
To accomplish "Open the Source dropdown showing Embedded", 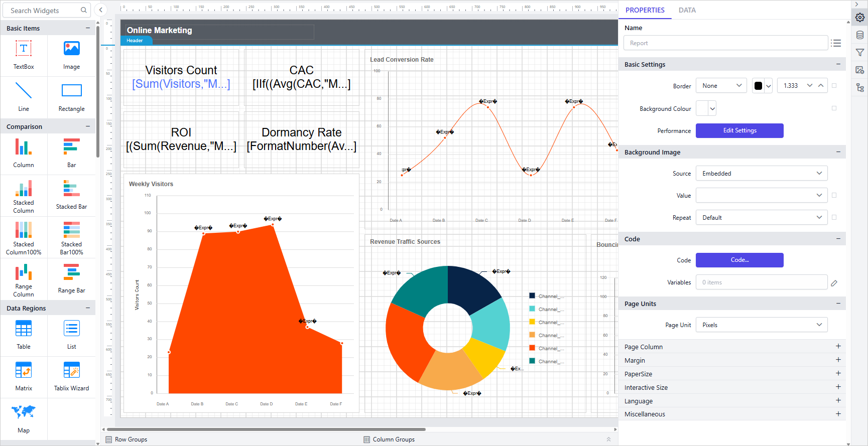I will point(762,174).
